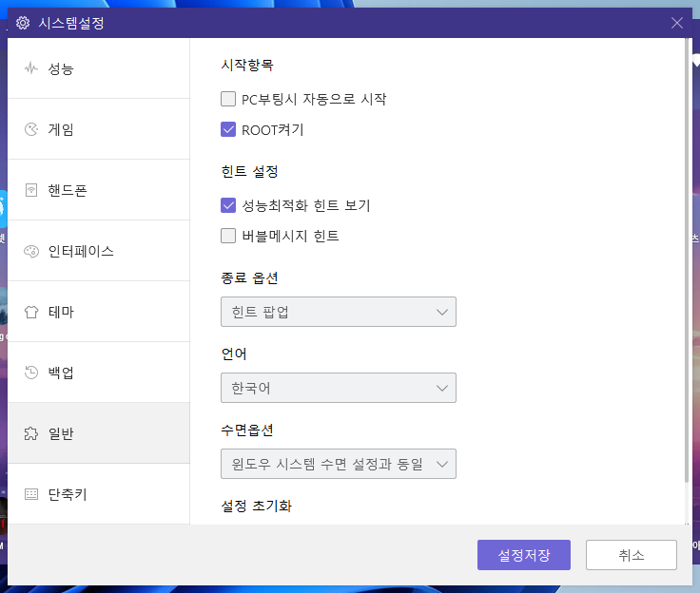Select the 인터페이스 settings tab

point(99,251)
